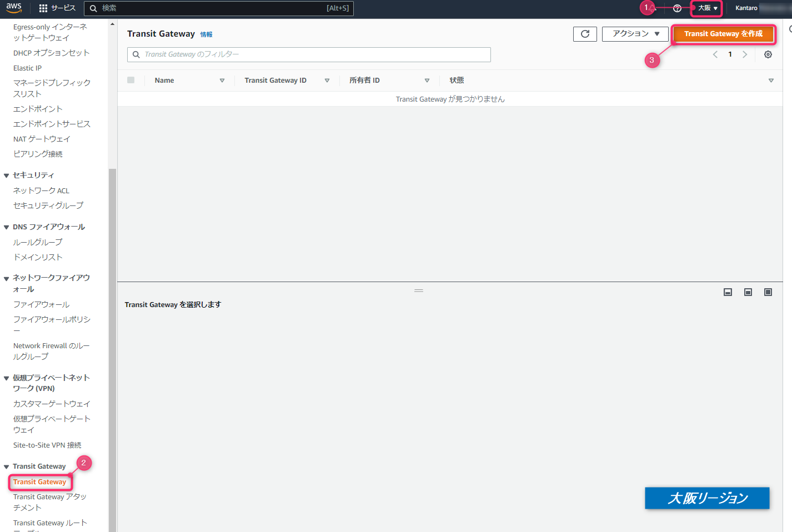
Task: Open the Osaka region dropdown
Action: [x=707, y=8]
